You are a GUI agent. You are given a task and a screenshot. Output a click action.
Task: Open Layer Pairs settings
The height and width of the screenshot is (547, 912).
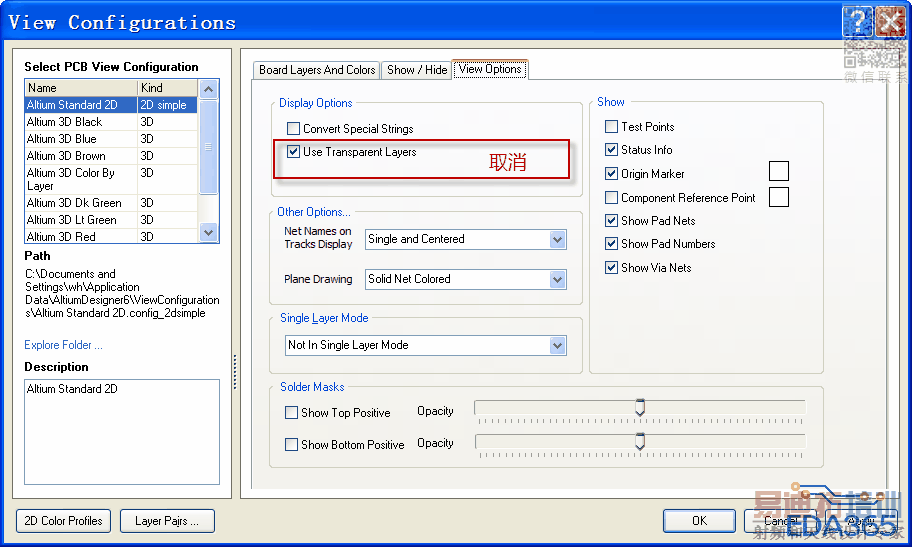coord(167,521)
